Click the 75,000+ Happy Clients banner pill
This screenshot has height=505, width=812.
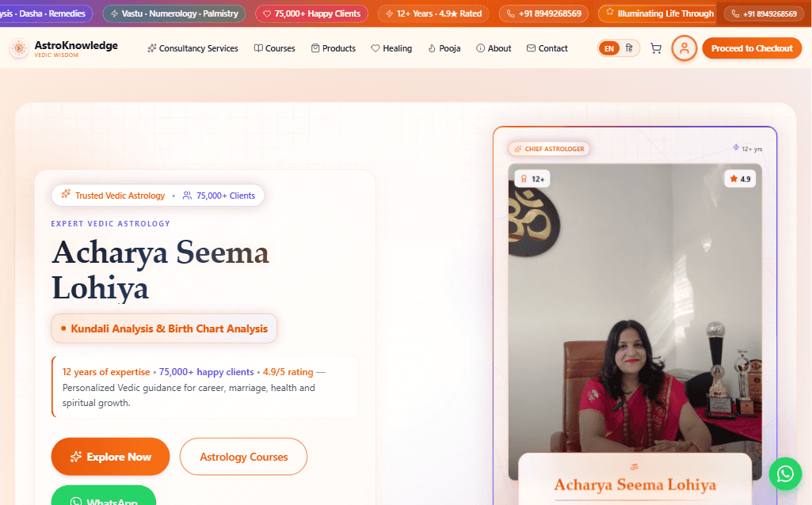[311, 13]
